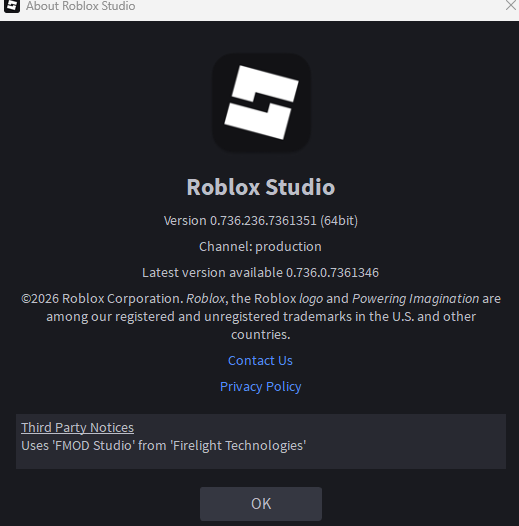Click the Roblox Studio heading text
The width and height of the screenshot is (519, 526).
pos(261,187)
